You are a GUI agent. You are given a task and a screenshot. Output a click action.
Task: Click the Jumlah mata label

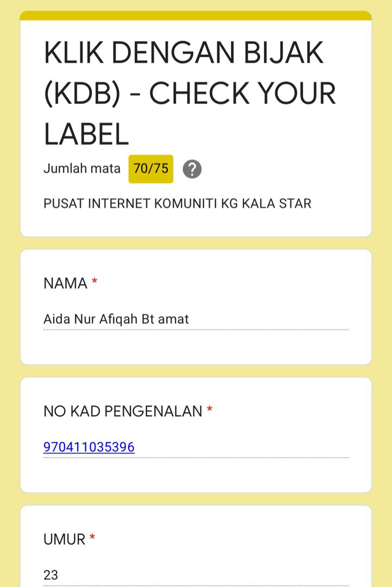point(82,168)
